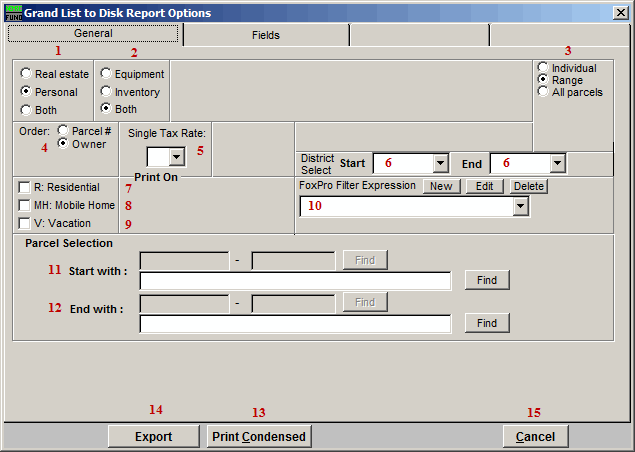Open the Single Tax Rate dropdown
Image resolution: width=635 pixels, height=452 pixels.
(176, 156)
